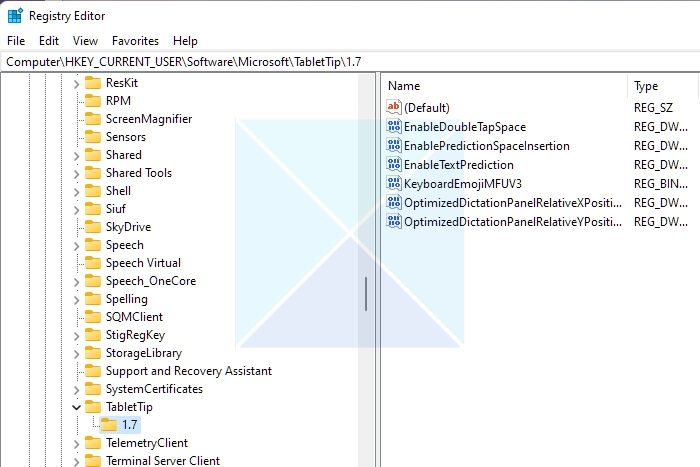Expand the Shell key

tap(76, 192)
